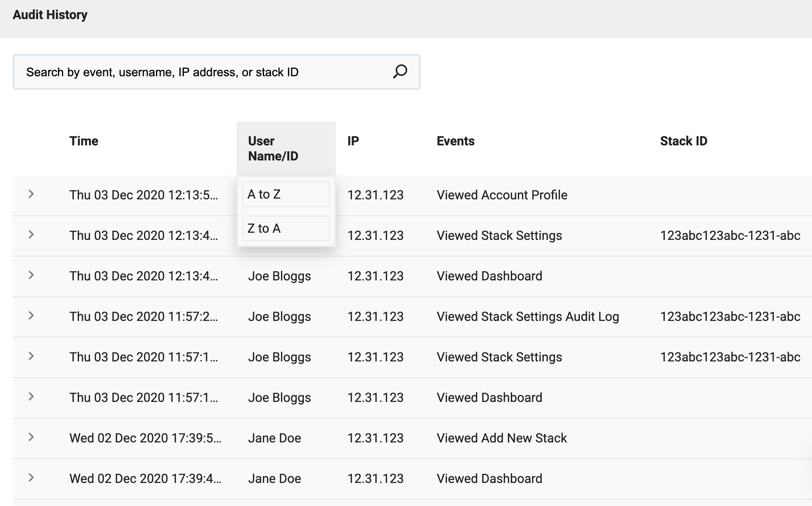The width and height of the screenshot is (812, 506).
Task: Expand the 12:13:4 Viewed Stack Settings row
Action: [x=31, y=235]
